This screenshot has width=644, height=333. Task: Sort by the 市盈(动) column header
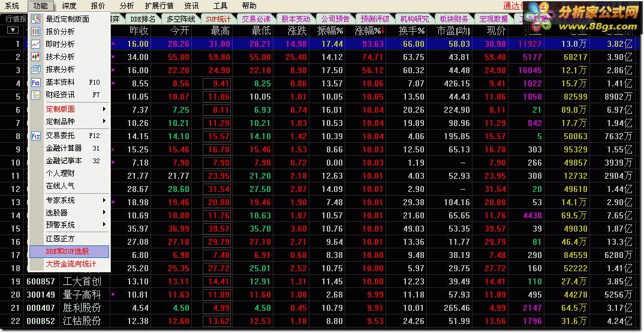pyautogui.click(x=453, y=31)
